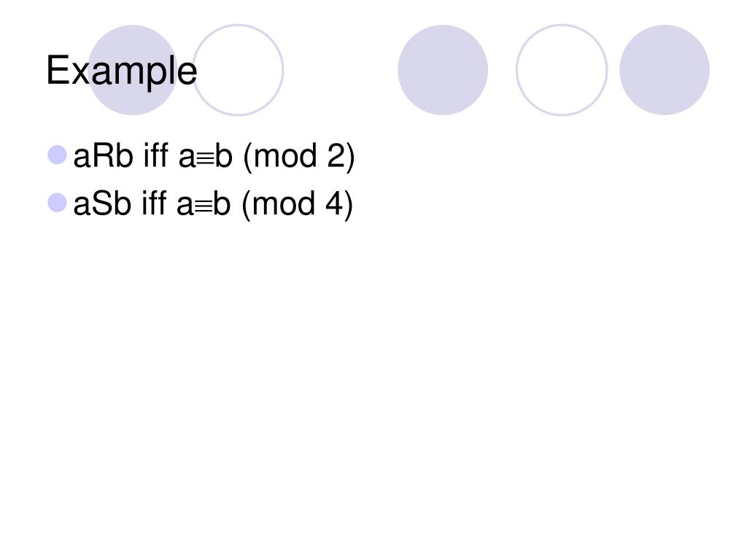Click the outlined circle next to the title

238,70
